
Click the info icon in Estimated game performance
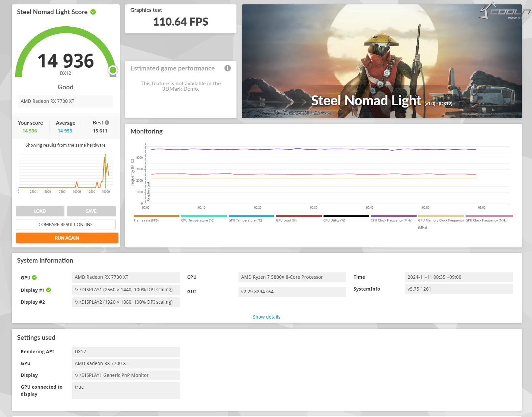pos(228,68)
